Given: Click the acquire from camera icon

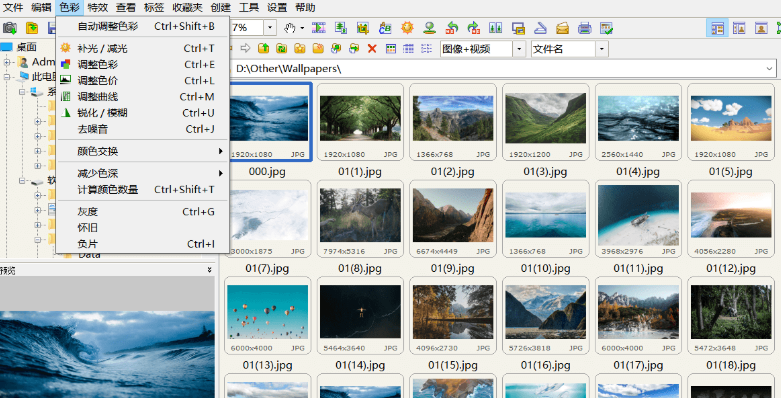Looking at the screenshot, I should coord(10,28).
